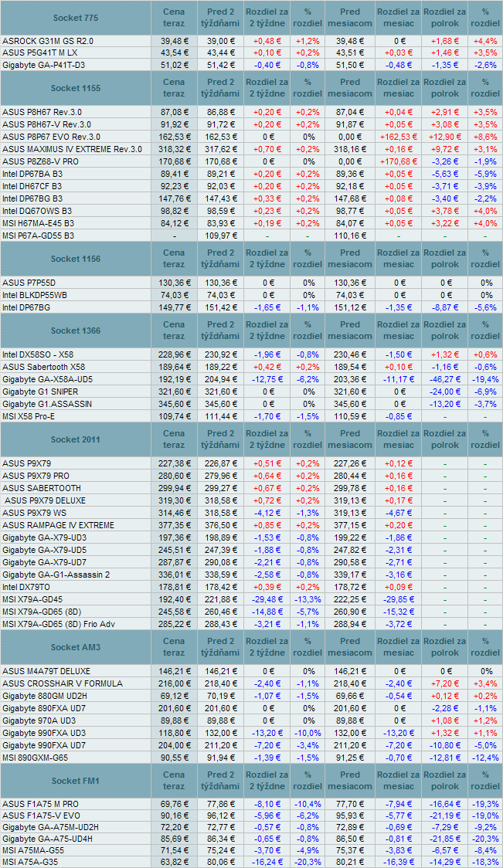Select 'MSI H67MA-E45 B3' product name
The image size is (503, 868).
(x=38, y=223)
